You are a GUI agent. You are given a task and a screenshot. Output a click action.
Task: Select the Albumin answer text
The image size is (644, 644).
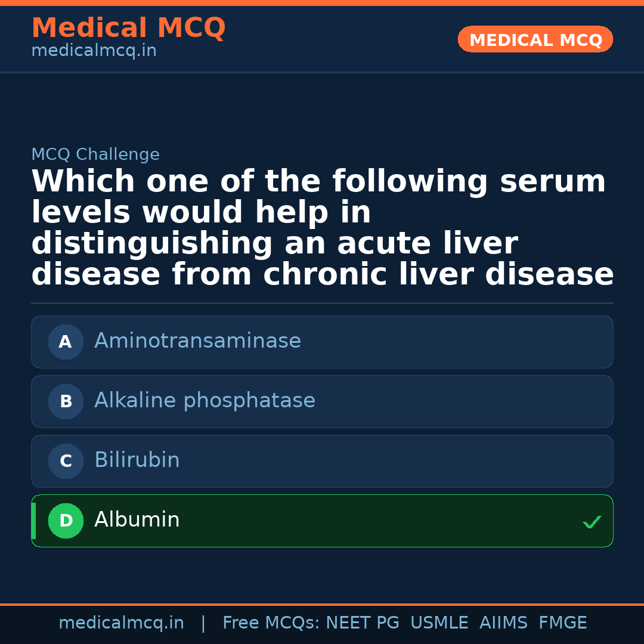click(137, 520)
